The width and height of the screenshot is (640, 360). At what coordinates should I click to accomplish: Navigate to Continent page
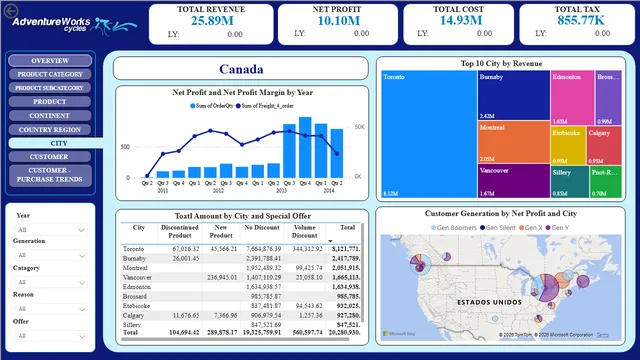(x=50, y=116)
